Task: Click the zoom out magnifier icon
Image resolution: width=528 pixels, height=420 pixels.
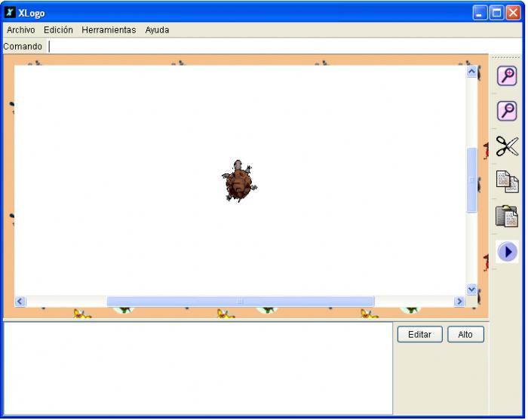Action: point(507,111)
